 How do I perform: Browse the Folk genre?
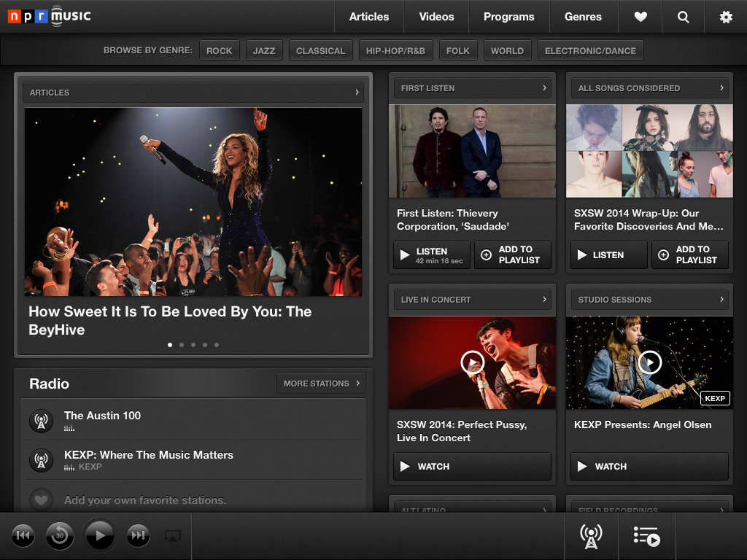coord(458,50)
